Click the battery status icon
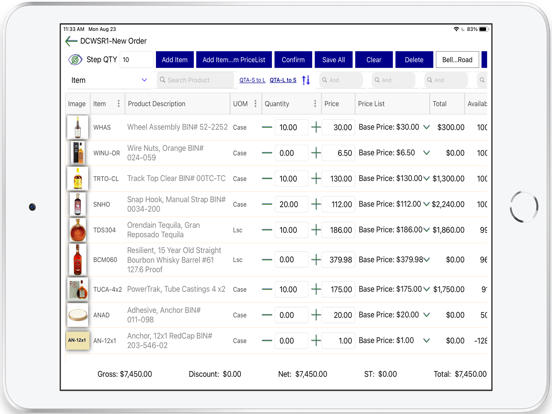The height and width of the screenshot is (414, 552). (484, 29)
